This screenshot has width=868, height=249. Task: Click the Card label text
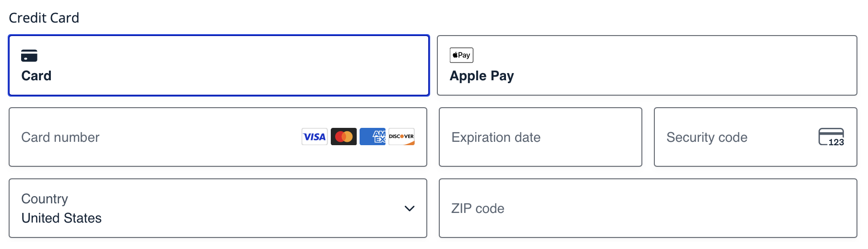36,76
